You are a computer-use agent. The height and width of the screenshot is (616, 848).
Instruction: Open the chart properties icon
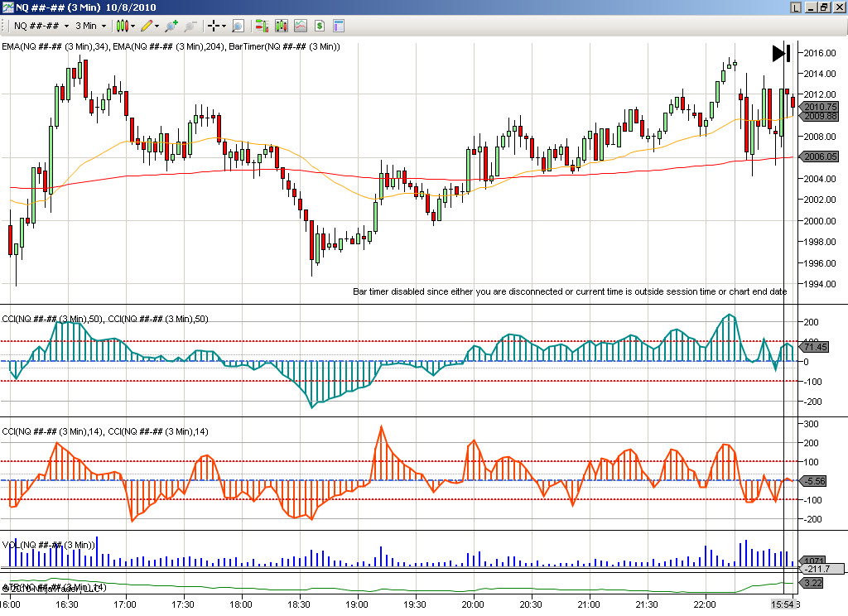[338, 26]
